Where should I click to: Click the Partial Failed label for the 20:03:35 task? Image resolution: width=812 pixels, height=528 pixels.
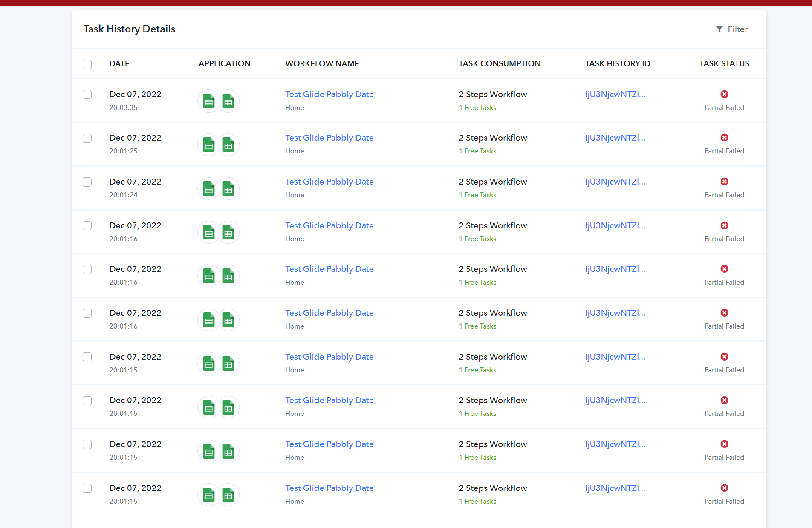[x=724, y=107]
